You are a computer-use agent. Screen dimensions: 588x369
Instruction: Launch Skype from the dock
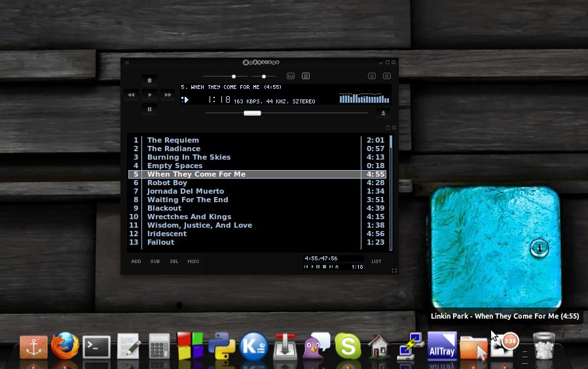(x=348, y=345)
